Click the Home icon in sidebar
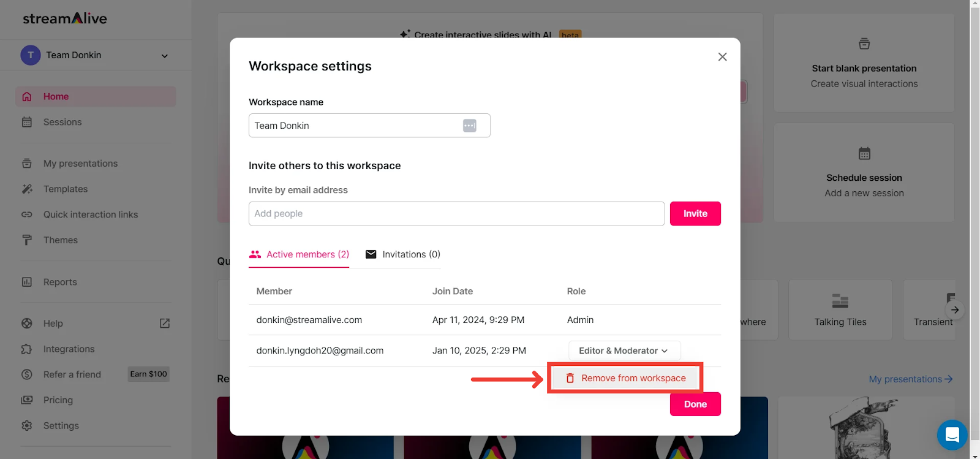Screen dimensions: 980x459 point(27,97)
